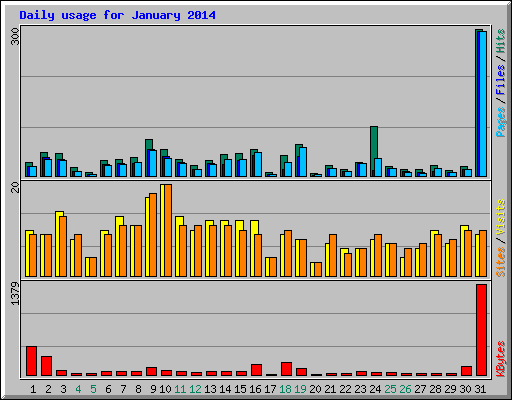Screen dimensions: 512x400
Task: Click green weekend day label '4'
Action: (x=78, y=389)
